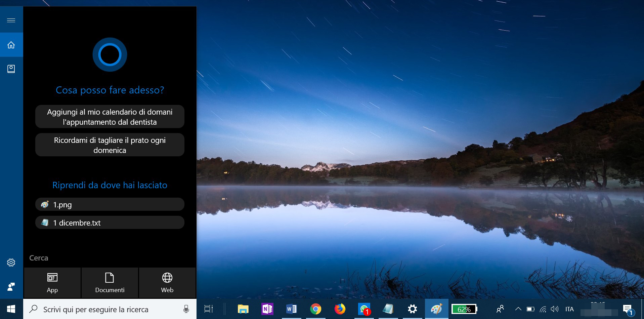Image resolution: width=644 pixels, height=319 pixels.
Task: Open the ITA language selector
Action: [x=569, y=309]
